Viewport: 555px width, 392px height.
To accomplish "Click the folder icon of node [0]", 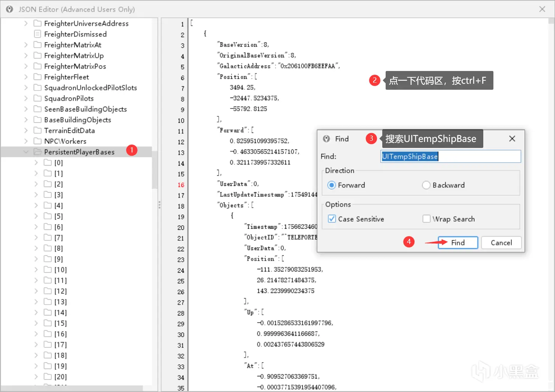I will 48,163.
